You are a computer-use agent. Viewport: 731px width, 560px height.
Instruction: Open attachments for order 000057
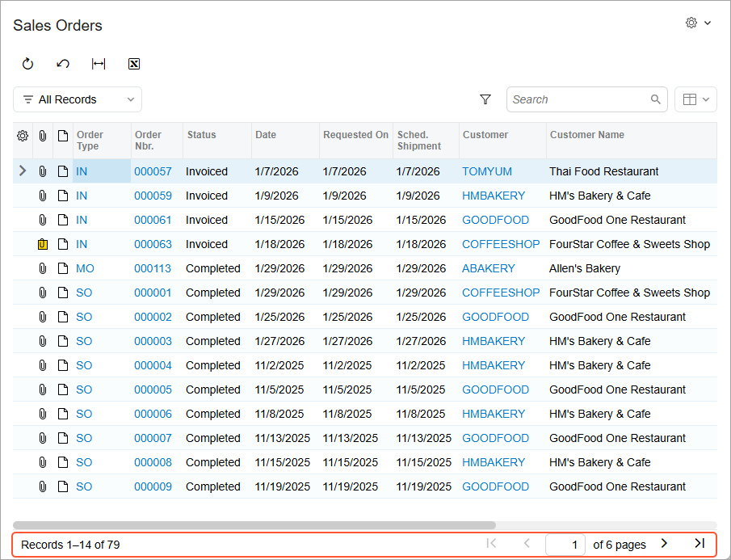(43, 171)
